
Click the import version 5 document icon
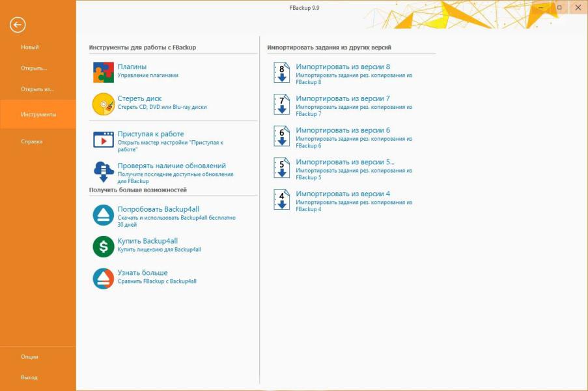click(x=281, y=167)
